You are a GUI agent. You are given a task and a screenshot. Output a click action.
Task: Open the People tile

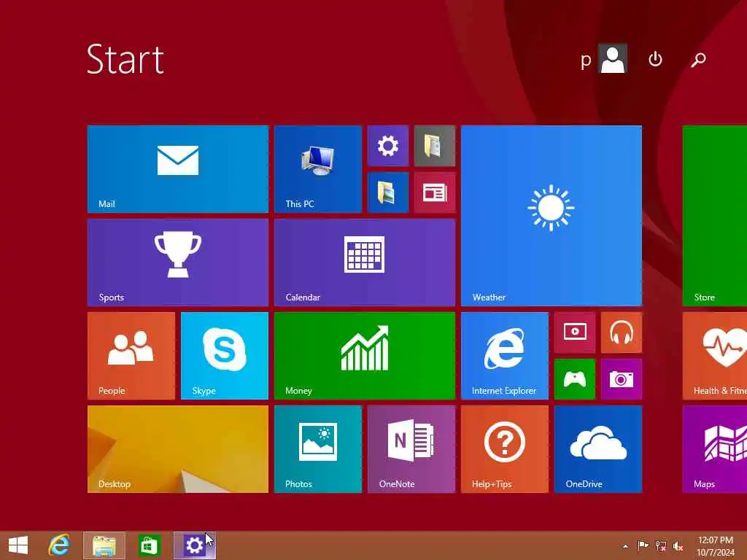pyautogui.click(x=131, y=356)
